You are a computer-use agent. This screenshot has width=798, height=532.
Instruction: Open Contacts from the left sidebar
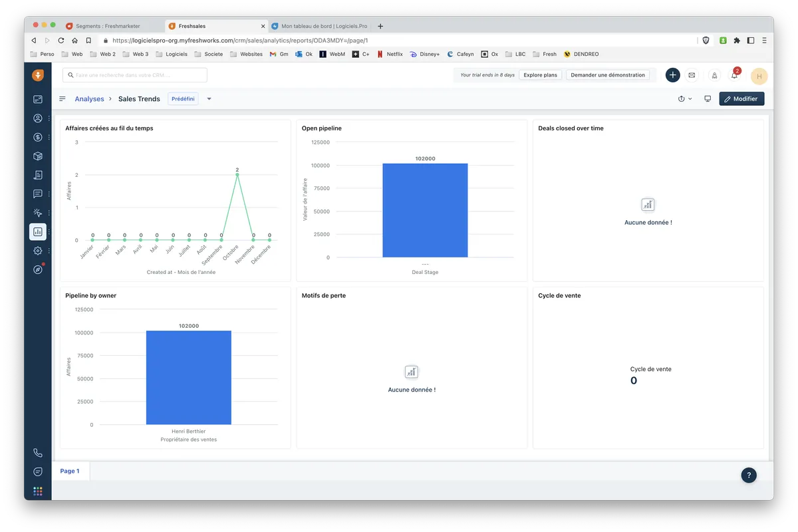(x=38, y=118)
